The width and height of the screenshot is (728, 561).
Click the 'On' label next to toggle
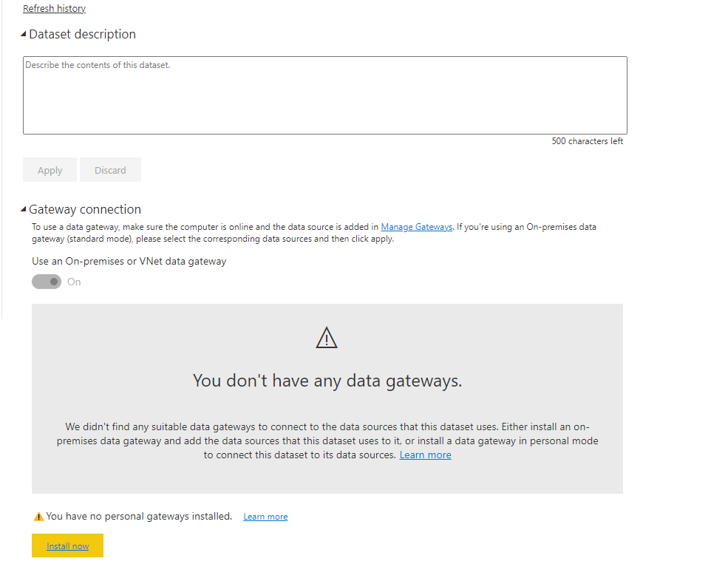tap(74, 282)
